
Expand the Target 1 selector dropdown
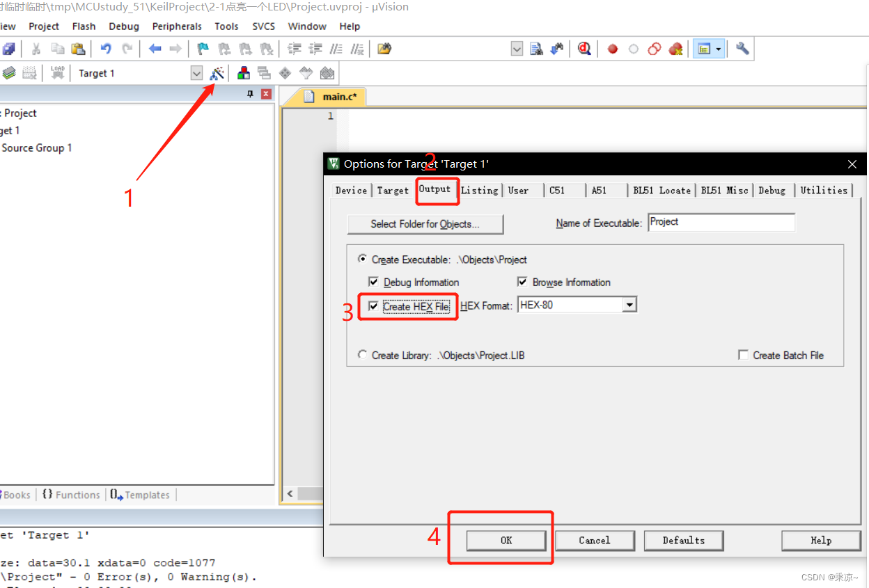tap(196, 73)
